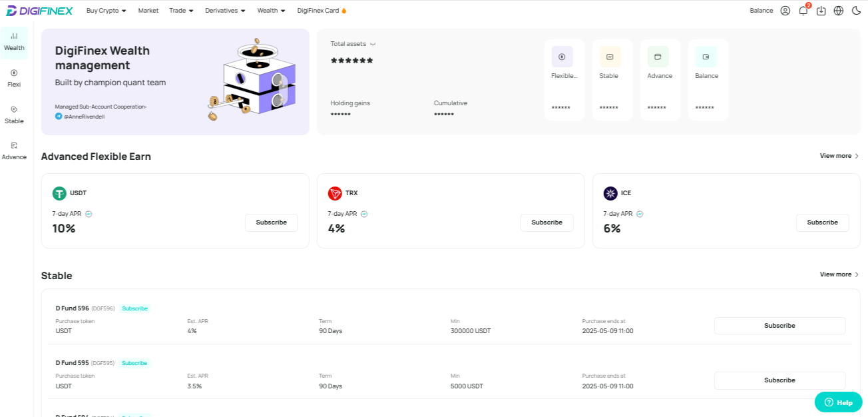This screenshot has width=868, height=417.
Task: Click the Stable assets card icon
Action: (610, 57)
